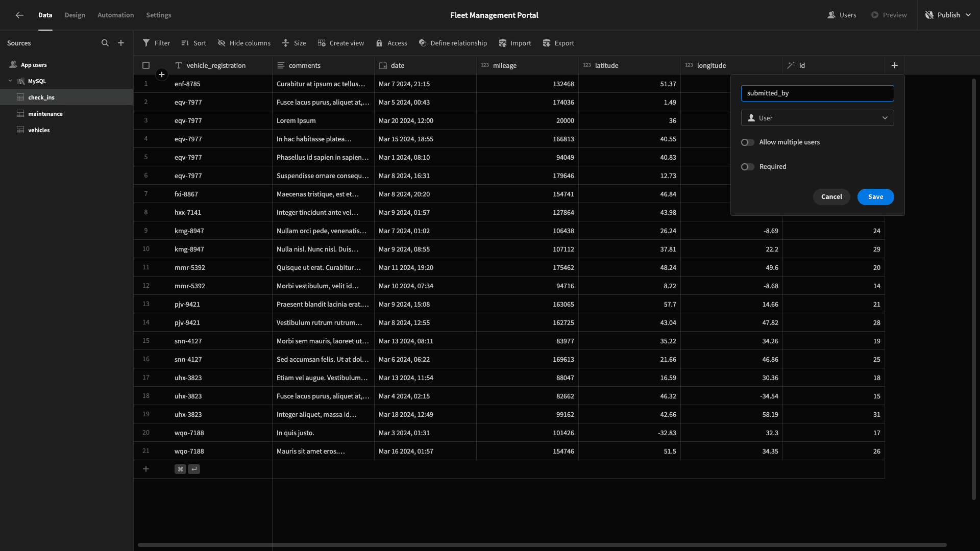Select the check_ins table
980x551 pixels.
pyautogui.click(x=66, y=97)
